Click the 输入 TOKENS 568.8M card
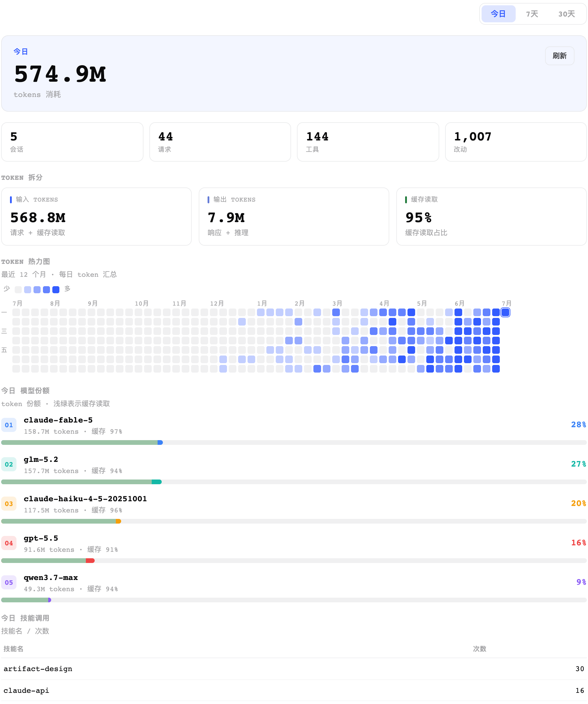This screenshot has width=588, height=704. pyautogui.click(x=96, y=217)
